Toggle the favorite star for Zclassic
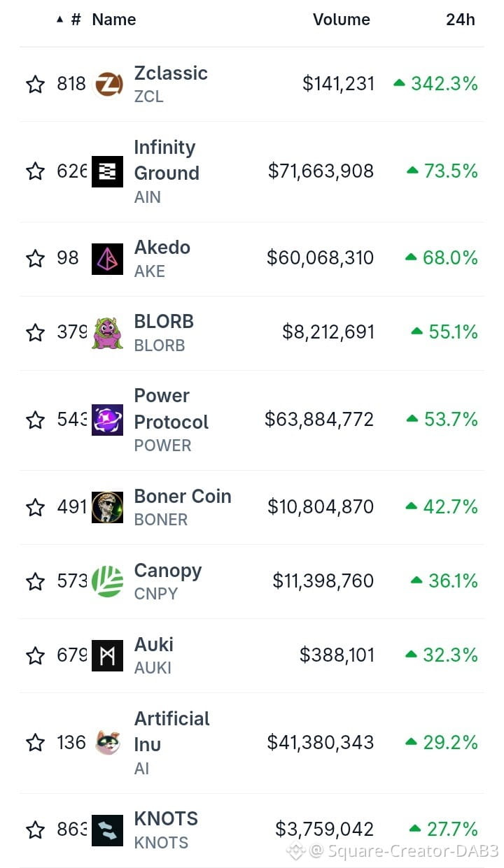The height and width of the screenshot is (868, 504). coord(35,85)
